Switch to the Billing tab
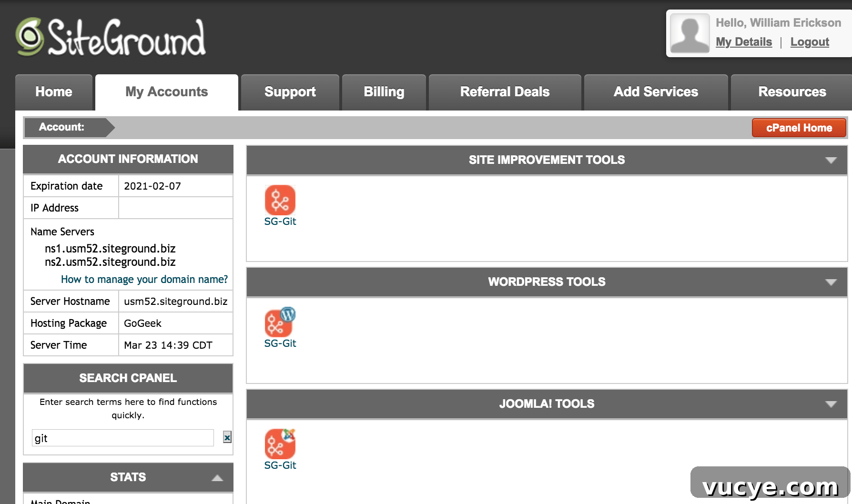Image resolution: width=852 pixels, height=504 pixels. tap(384, 92)
